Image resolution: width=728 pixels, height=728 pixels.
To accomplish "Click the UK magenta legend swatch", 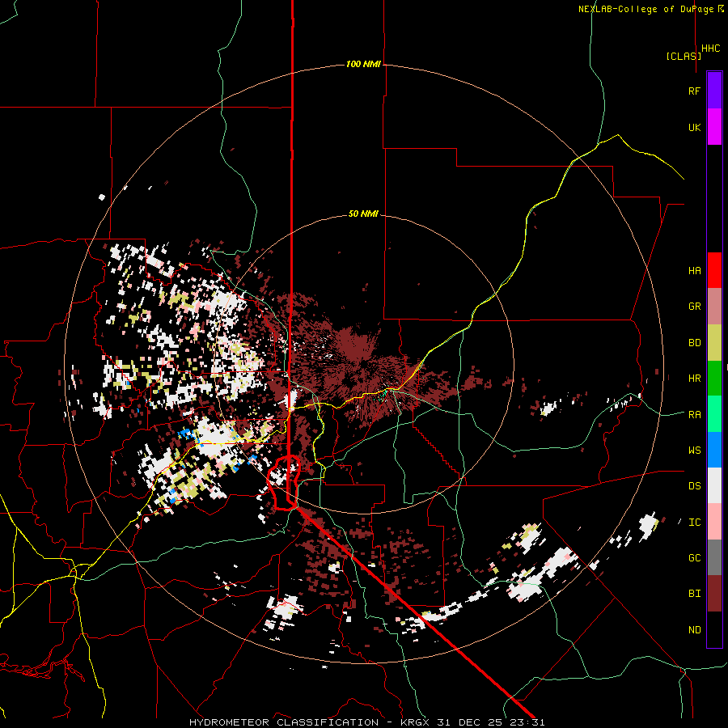I will 714,127.
